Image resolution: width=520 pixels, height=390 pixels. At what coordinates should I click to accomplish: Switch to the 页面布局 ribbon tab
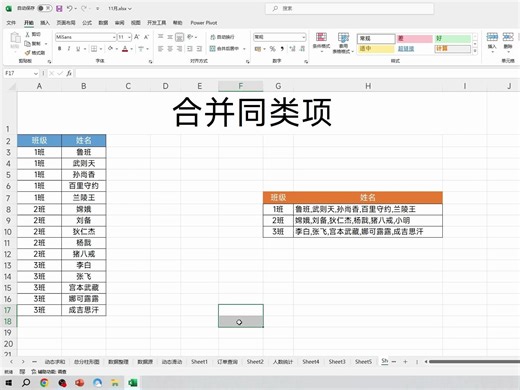(66, 23)
